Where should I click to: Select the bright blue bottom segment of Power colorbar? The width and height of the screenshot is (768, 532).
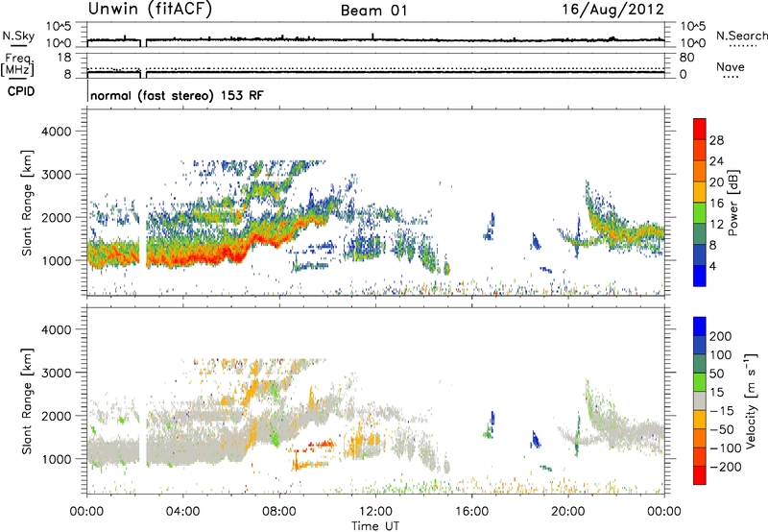coord(700,277)
